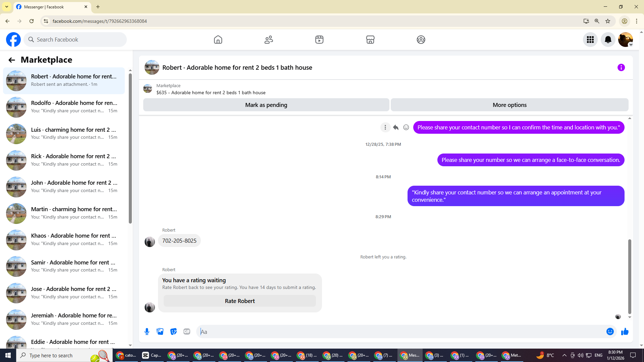The height and width of the screenshot is (362, 644).
Task: Open the sticker picker icon
Action: (173, 331)
